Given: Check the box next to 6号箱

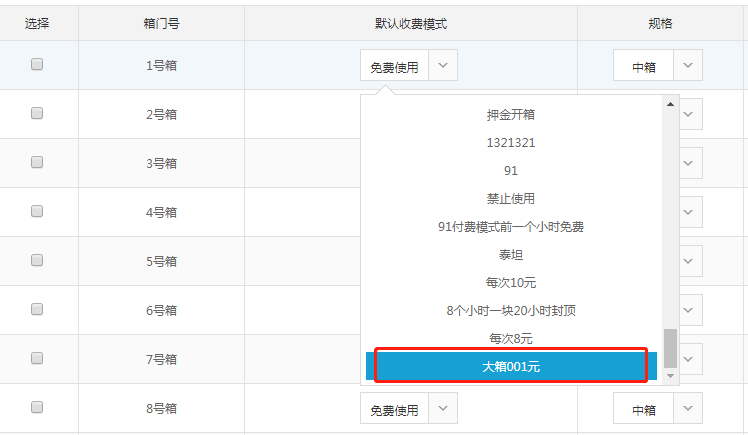Looking at the screenshot, I should coord(37,309).
